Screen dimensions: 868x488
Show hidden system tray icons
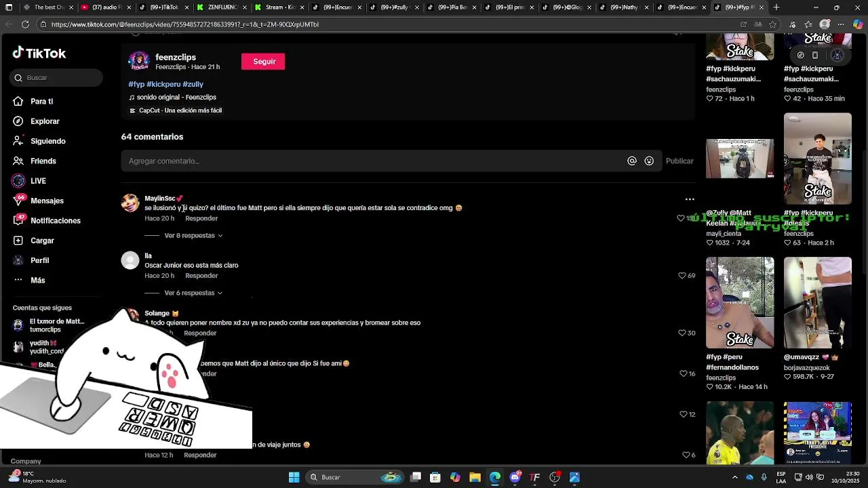[734, 477]
